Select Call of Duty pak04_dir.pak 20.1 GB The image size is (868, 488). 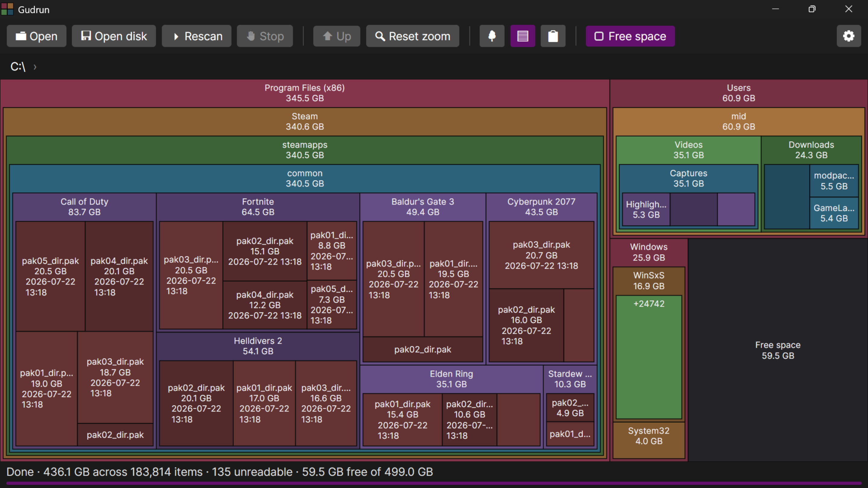[119, 277]
